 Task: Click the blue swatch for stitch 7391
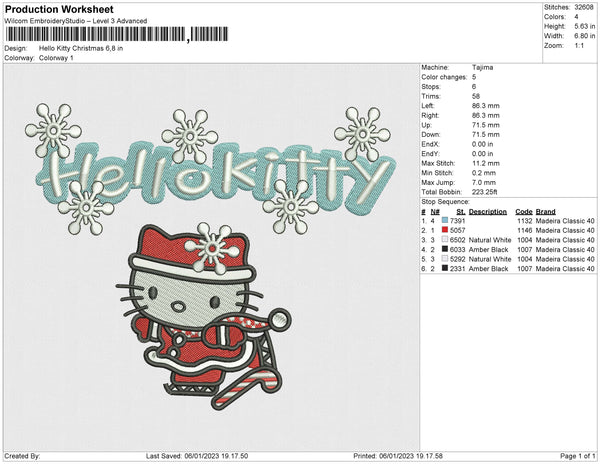coord(445,220)
